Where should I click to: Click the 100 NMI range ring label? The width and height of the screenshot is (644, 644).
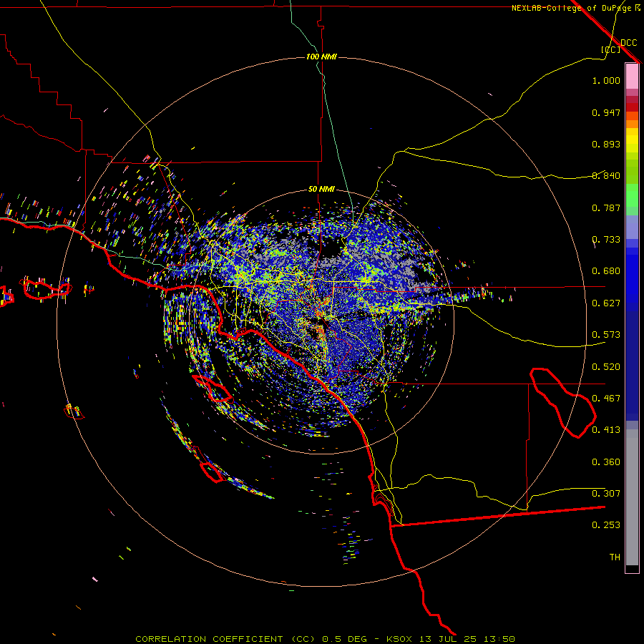point(321,57)
